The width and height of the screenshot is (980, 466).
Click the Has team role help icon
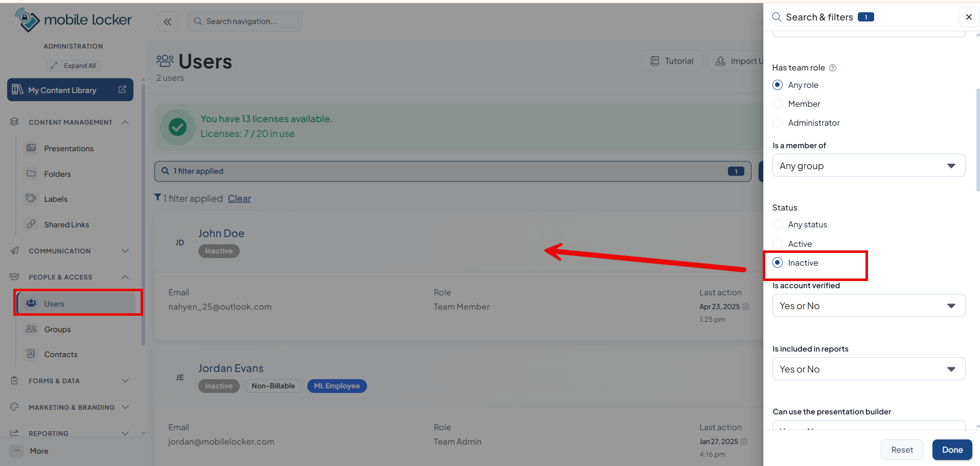(832, 67)
